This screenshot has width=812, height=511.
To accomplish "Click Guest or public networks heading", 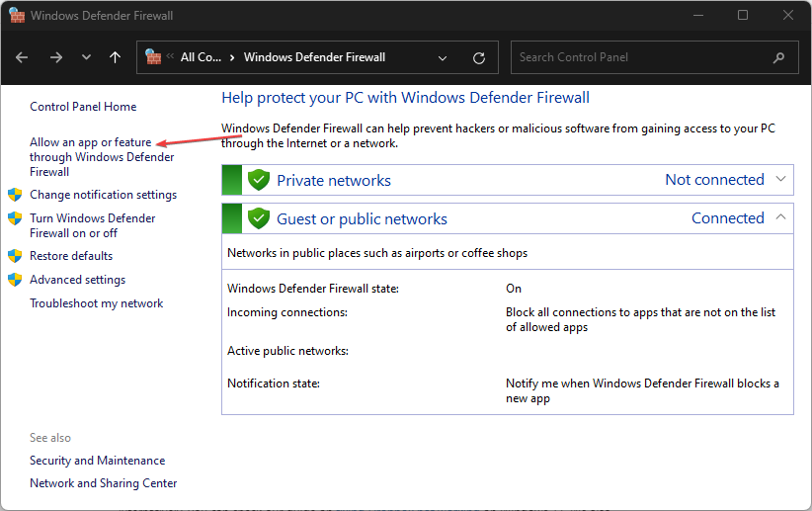I will click(x=362, y=219).
